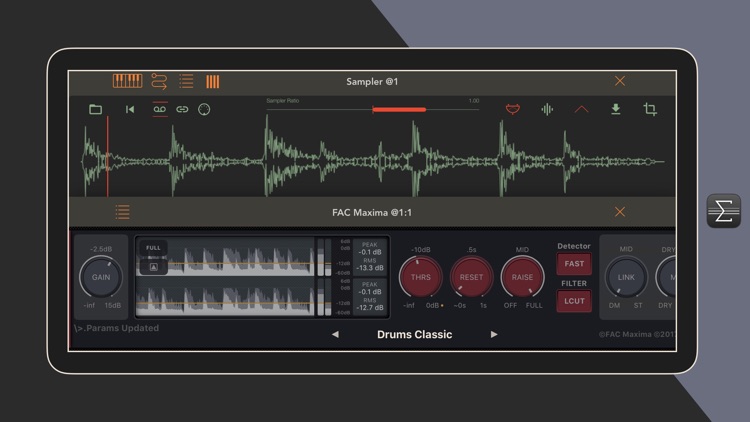This screenshot has height=422, width=750.
Task: Toggle the link chain icon in Sampler
Action: click(x=182, y=110)
